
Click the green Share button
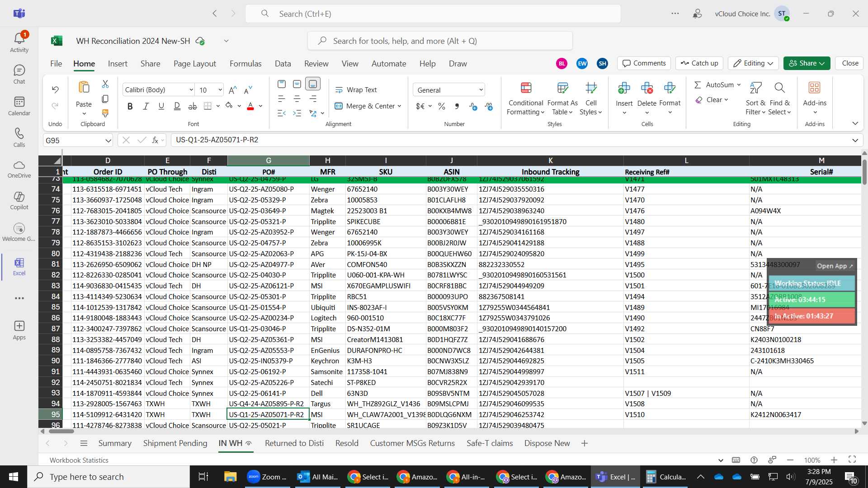coord(807,63)
